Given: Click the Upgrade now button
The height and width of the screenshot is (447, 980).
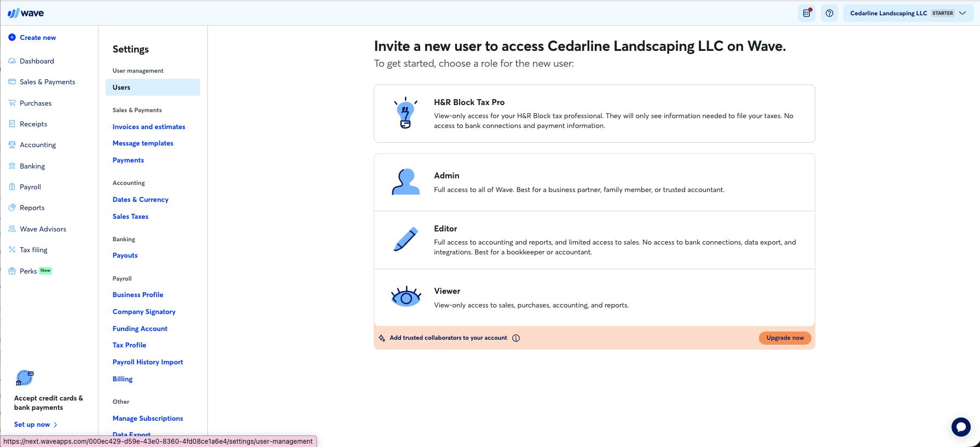Looking at the screenshot, I should pyautogui.click(x=785, y=338).
